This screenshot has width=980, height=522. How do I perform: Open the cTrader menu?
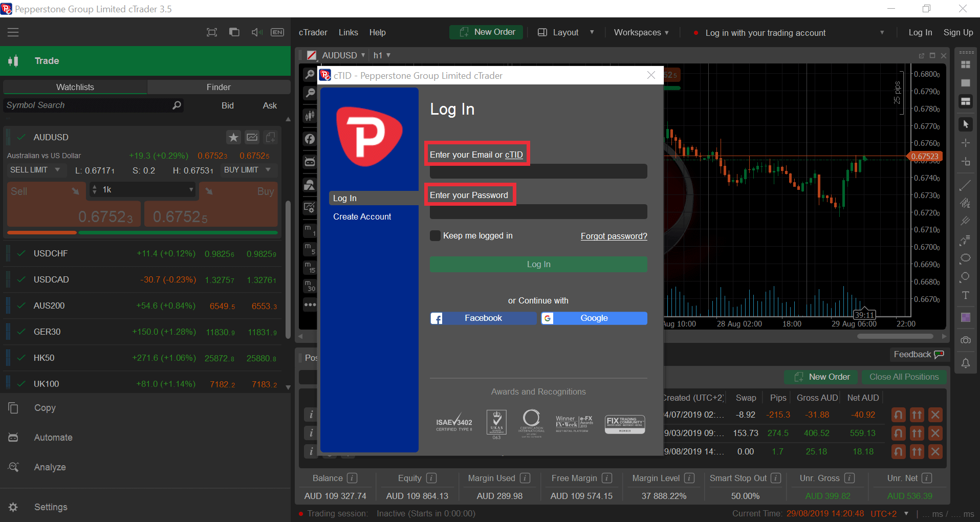[313, 32]
